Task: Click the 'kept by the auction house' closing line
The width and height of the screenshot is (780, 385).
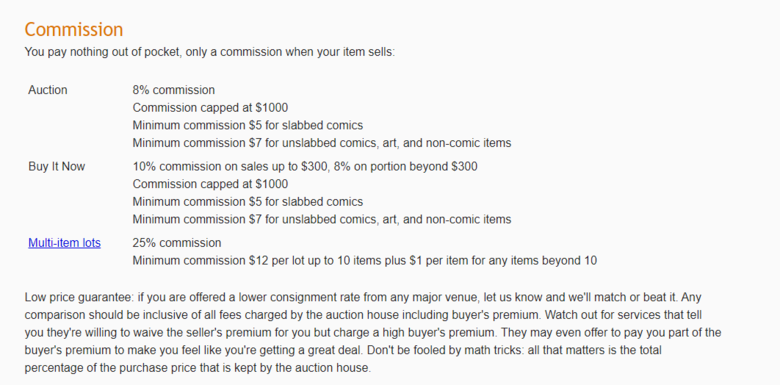Action: click(x=197, y=369)
